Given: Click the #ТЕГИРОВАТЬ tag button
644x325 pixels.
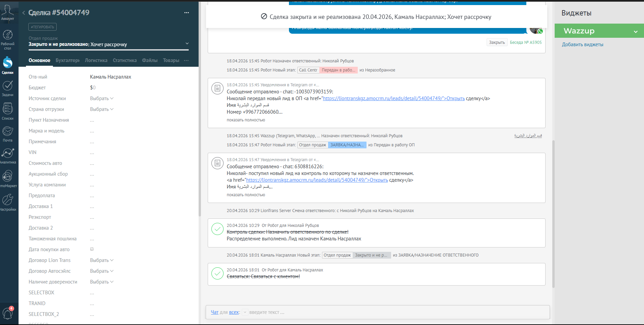Looking at the screenshot, I should (x=42, y=27).
